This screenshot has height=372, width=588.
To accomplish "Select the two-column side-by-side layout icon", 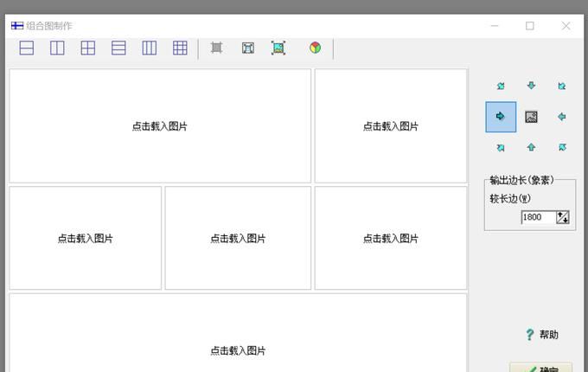I will tap(57, 48).
